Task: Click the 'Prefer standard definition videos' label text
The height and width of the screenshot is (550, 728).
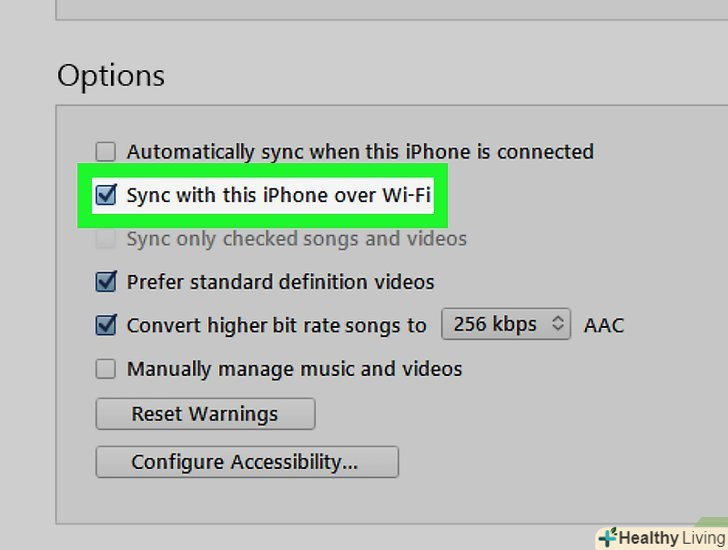Action: [x=280, y=282]
